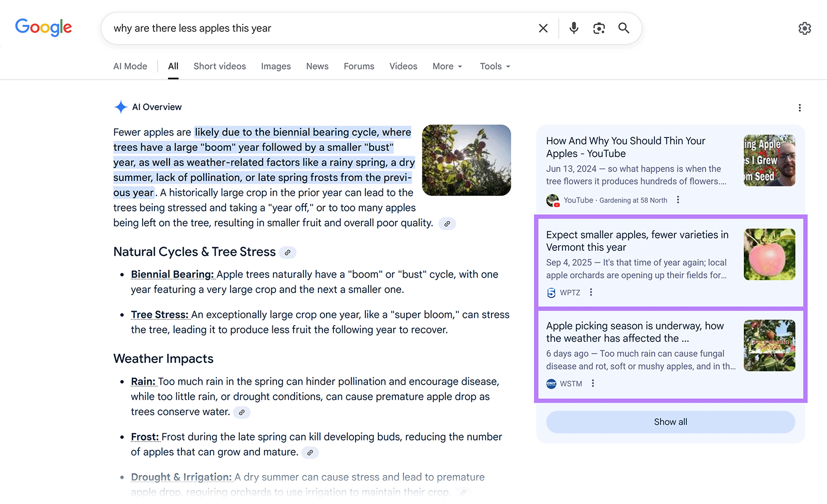The height and width of the screenshot is (504, 827).
Task: Open the Vermont smaller apples WPTZ article
Action: 637,241
